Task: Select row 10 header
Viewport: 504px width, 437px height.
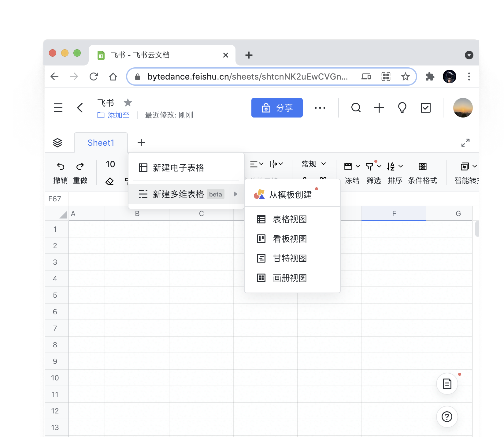Action: tap(57, 378)
